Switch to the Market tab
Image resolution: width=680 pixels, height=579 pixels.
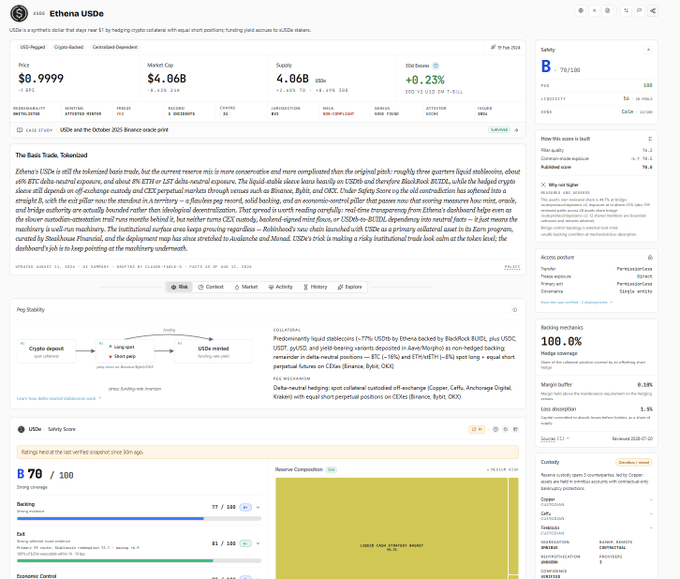(x=246, y=287)
